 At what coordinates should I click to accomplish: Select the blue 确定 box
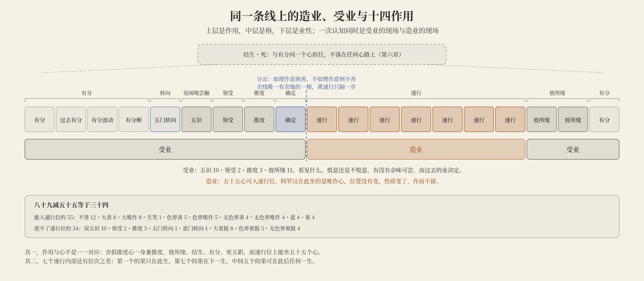click(291, 119)
